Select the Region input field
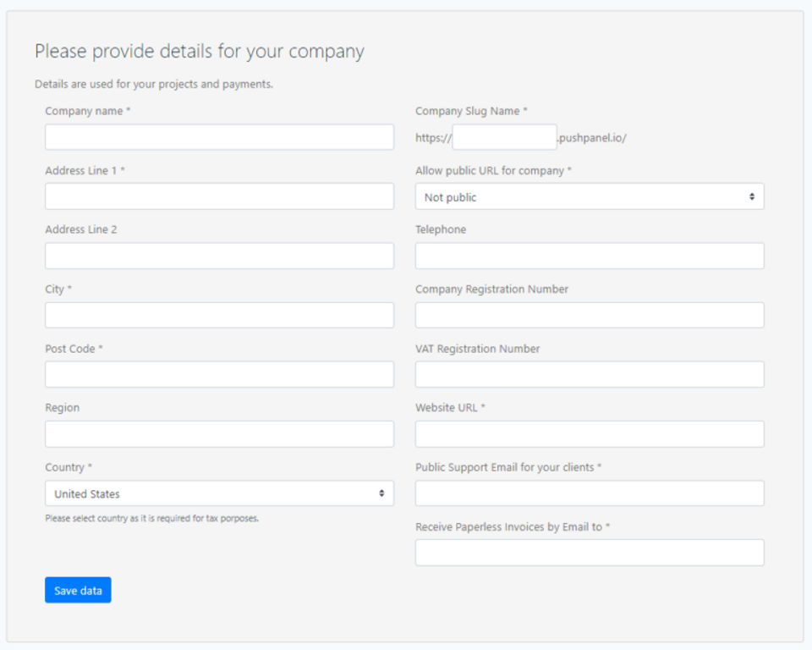The height and width of the screenshot is (650, 812). point(219,434)
